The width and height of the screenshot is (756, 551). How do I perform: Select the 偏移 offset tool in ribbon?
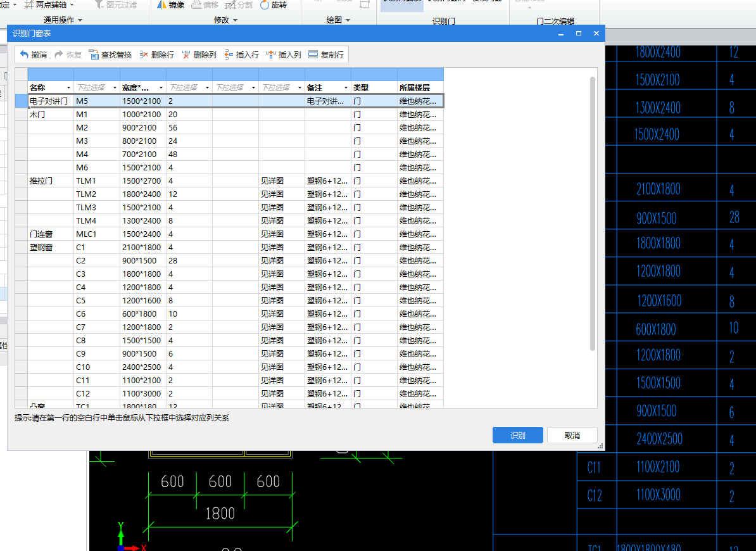(205, 5)
